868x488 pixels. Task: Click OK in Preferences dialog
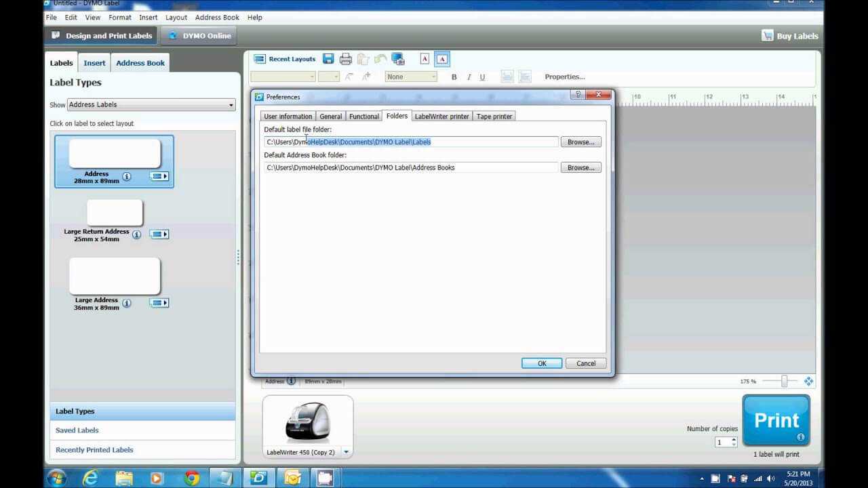pyautogui.click(x=542, y=363)
